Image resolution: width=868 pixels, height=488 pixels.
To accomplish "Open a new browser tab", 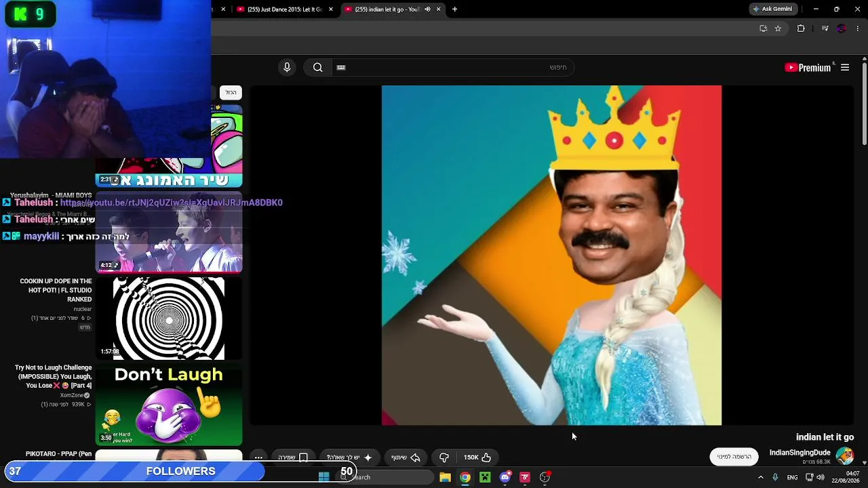I will (x=454, y=9).
